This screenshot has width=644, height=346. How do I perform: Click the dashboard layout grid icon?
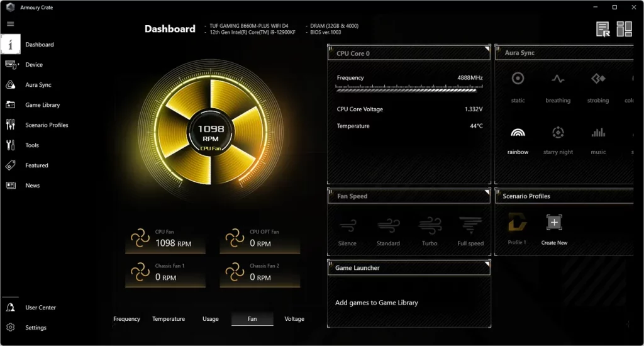click(x=624, y=30)
